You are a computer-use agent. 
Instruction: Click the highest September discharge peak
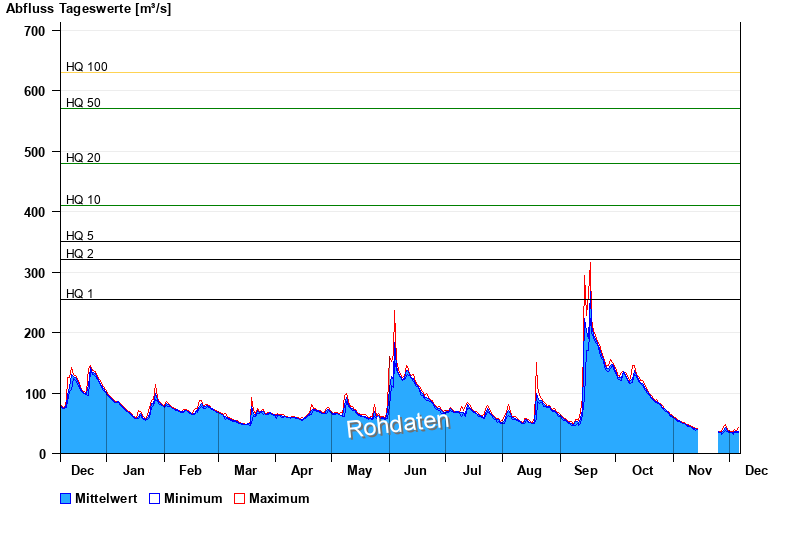point(591,264)
